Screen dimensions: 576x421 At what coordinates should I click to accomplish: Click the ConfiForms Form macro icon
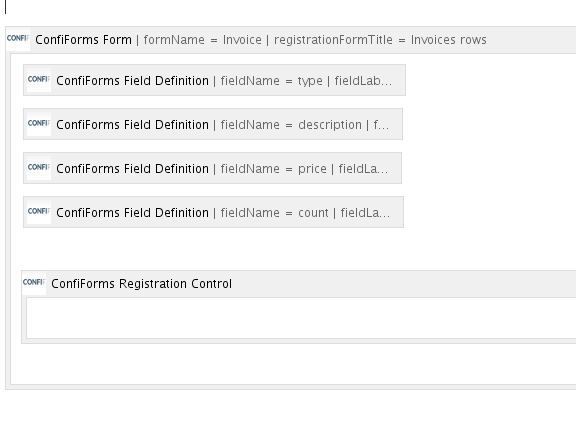coord(18,39)
